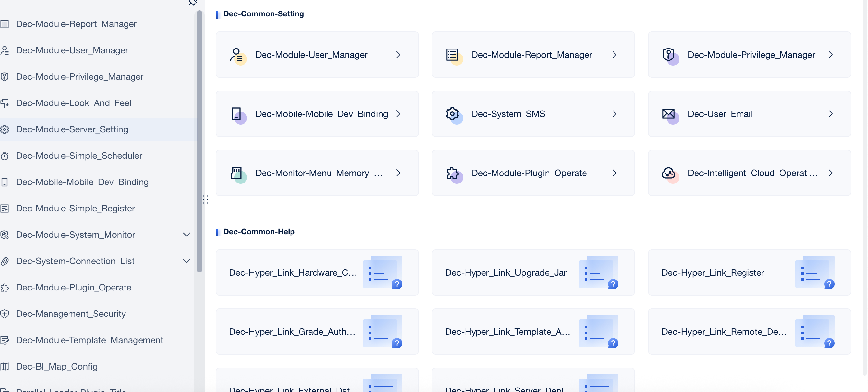Open Privilege Manager card arrow
This screenshot has width=868, height=392.
(831, 55)
